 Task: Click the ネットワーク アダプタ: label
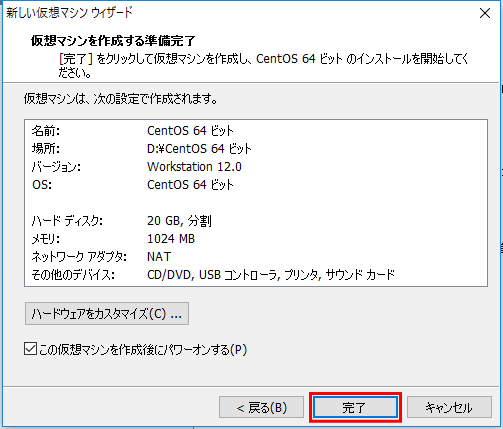coord(79,257)
